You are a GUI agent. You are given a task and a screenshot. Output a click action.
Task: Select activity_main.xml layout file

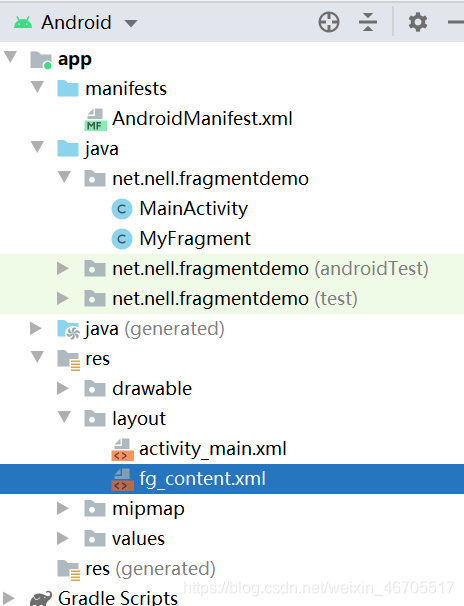pos(212,449)
